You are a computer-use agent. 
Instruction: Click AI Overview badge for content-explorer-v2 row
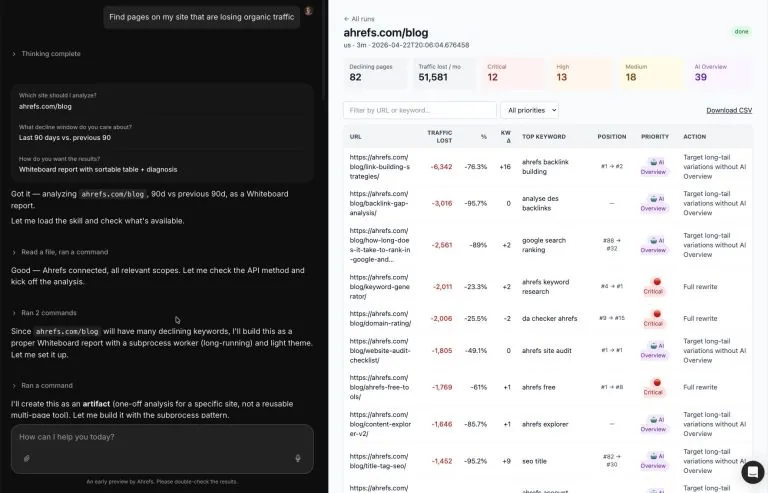653,424
